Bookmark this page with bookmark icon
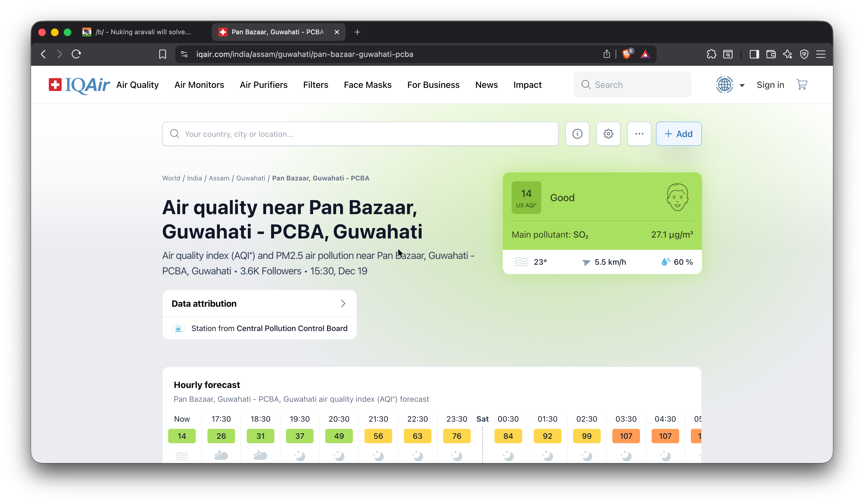 coord(163,54)
